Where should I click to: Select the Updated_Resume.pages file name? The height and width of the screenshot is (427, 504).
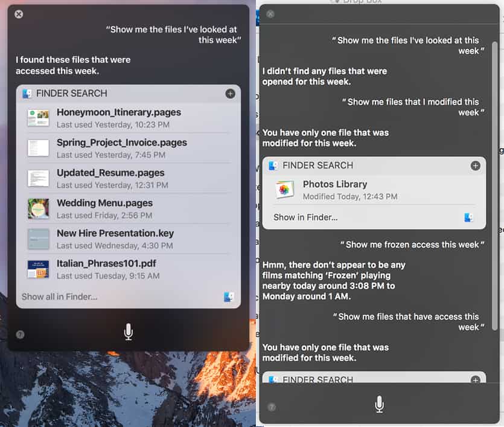click(110, 173)
